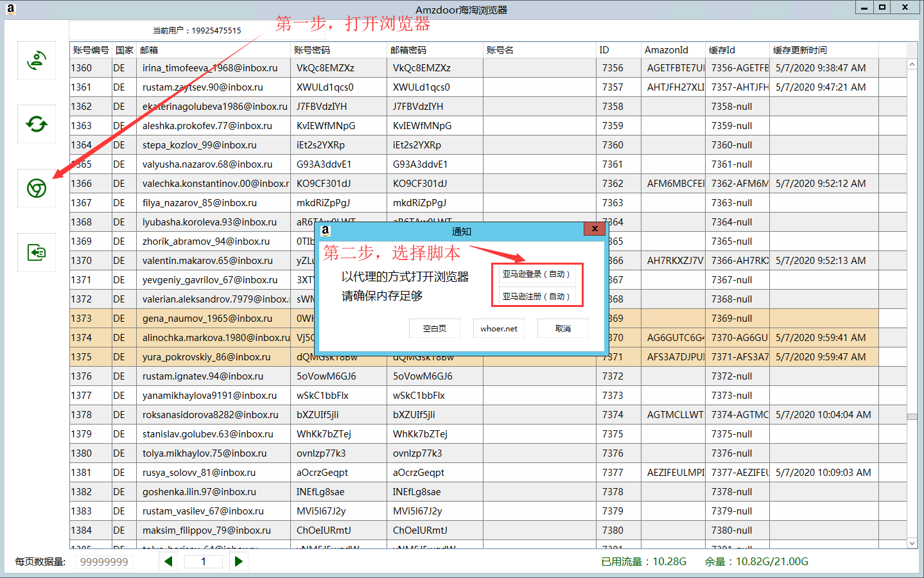Viewport: 924px width, 578px height.
Task: Click the green refresh arrows icon
Action: pyautogui.click(x=37, y=124)
